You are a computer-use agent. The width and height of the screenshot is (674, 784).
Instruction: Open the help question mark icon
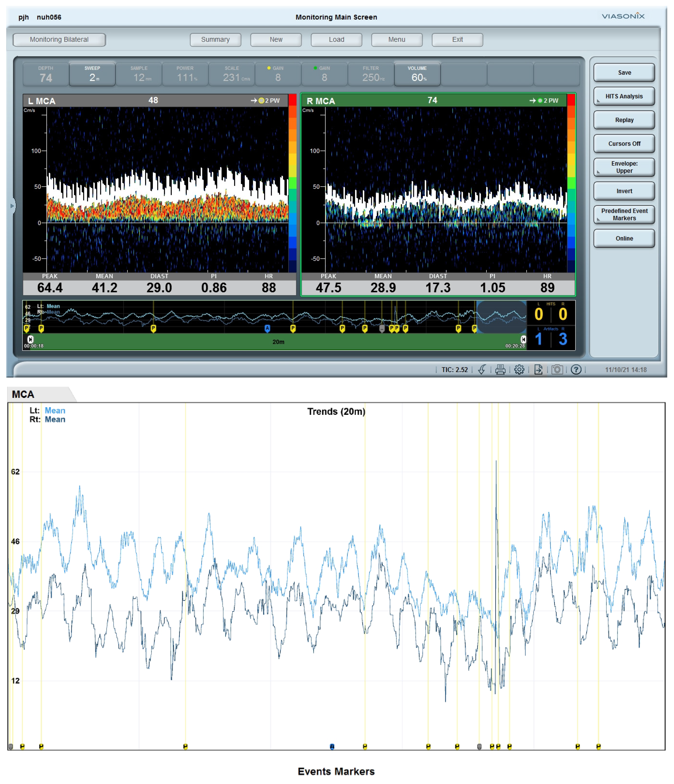tap(576, 370)
